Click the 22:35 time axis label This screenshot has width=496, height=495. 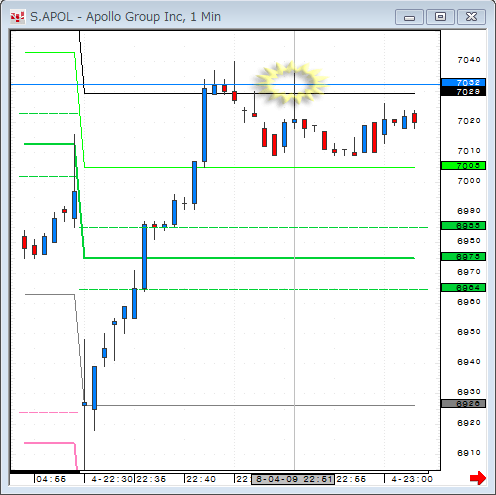151,479
